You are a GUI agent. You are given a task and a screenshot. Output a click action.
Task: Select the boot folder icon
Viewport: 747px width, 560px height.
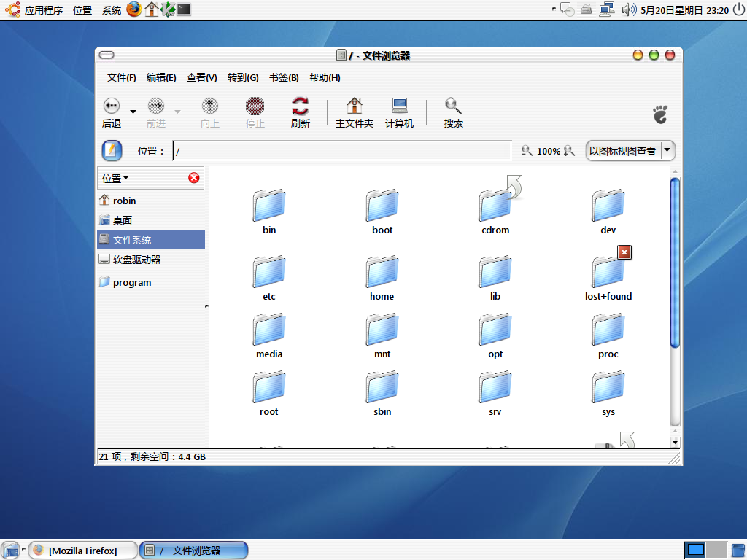click(x=382, y=205)
